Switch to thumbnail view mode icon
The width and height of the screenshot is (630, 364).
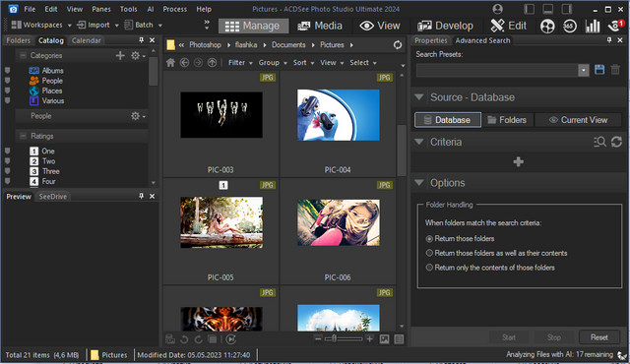385,339
